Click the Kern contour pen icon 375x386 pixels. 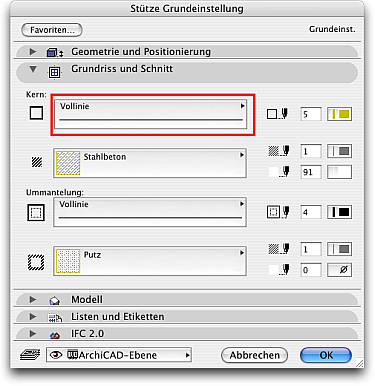coord(277,114)
